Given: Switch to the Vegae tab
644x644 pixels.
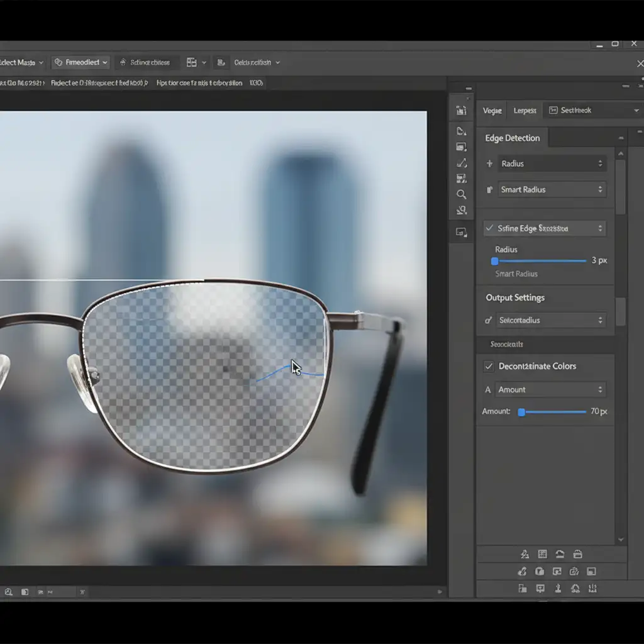Looking at the screenshot, I should click(492, 111).
